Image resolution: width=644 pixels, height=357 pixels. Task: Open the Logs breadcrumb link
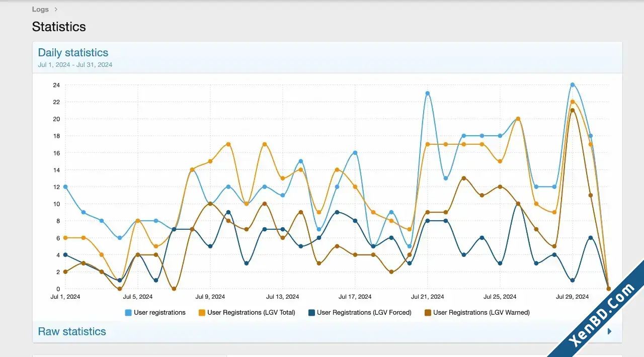coord(40,9)
